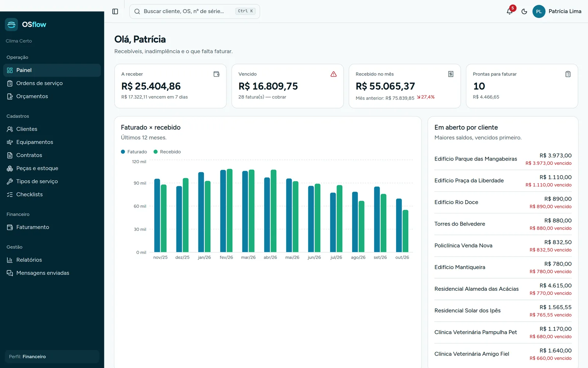588x368 pixels.
Task: Open the Vencido R$ 16.809,75 card
Action: pos(287,86)
